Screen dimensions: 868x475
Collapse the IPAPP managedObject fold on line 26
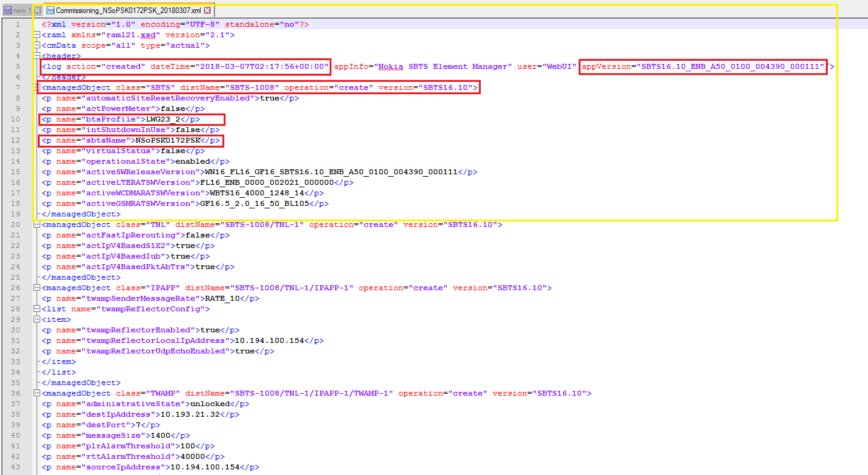point(36,288)
